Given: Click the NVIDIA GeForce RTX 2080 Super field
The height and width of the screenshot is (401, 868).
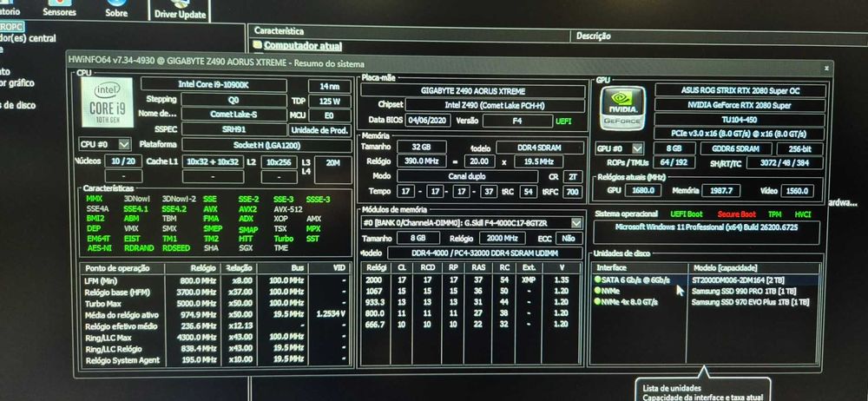Looking at the screenshot, I should pyautogui.click(x=739, y=105).
